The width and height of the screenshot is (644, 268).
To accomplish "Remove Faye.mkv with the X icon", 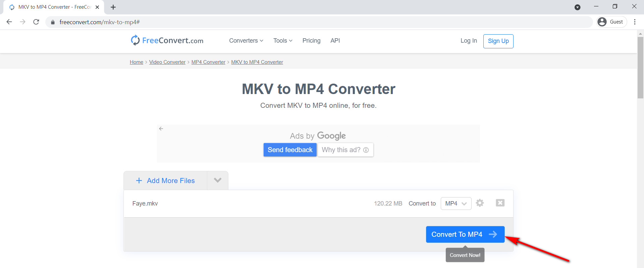I will coord(500,203).
